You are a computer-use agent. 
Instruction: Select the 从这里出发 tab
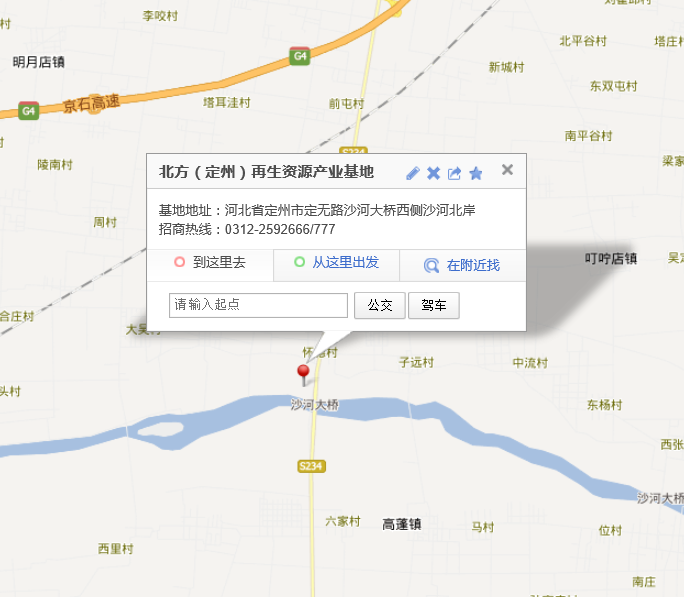pyautogui.click(x=336, y=263)
